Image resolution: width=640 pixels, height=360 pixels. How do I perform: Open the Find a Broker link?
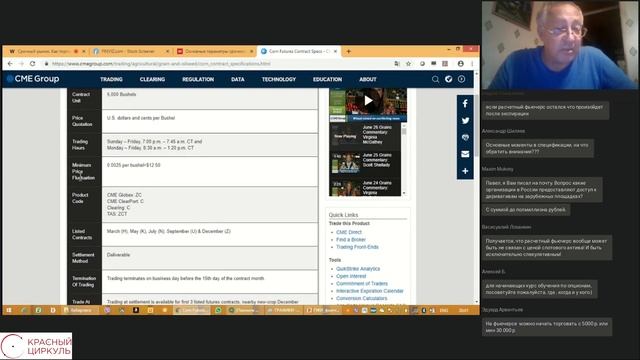point(351,240)
